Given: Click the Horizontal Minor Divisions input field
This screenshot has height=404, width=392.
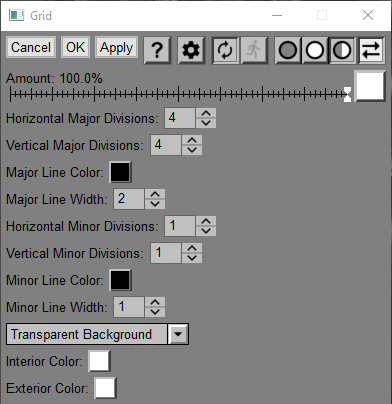Looking at the screenshot, I should [180, 226].
